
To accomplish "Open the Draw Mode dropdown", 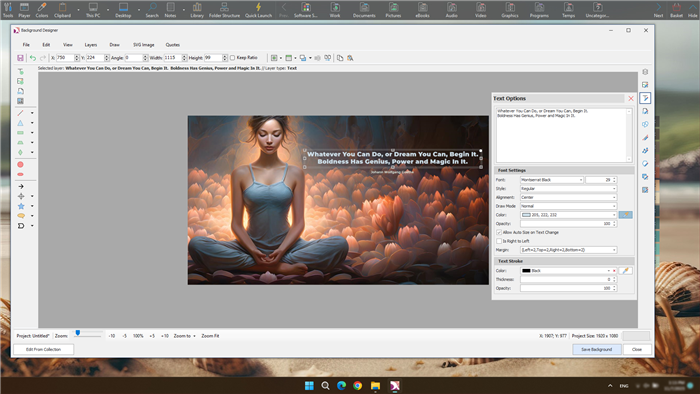I will click(x=568, y=206).
